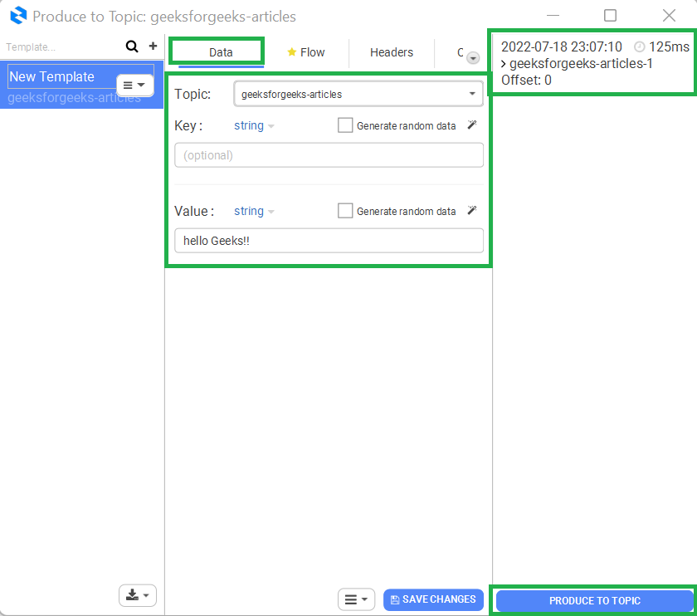Click the Offset: 0 text
The width and height of the screenshot is (697, 616).
pyautogui.click(x=526, y=80)
